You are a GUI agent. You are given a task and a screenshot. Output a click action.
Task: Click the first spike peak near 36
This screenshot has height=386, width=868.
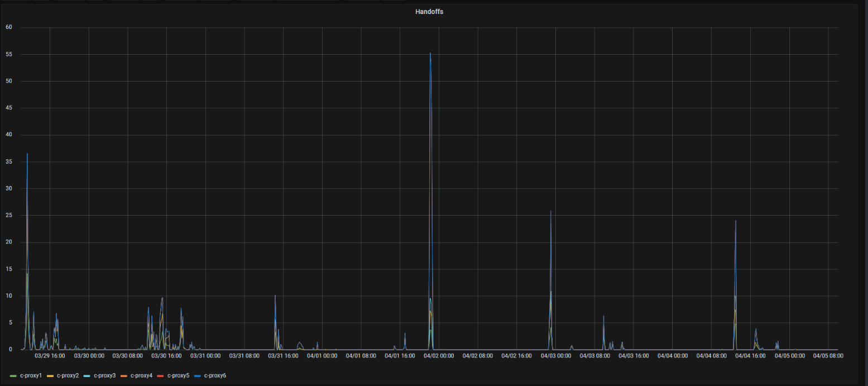(x=27, y=154)
